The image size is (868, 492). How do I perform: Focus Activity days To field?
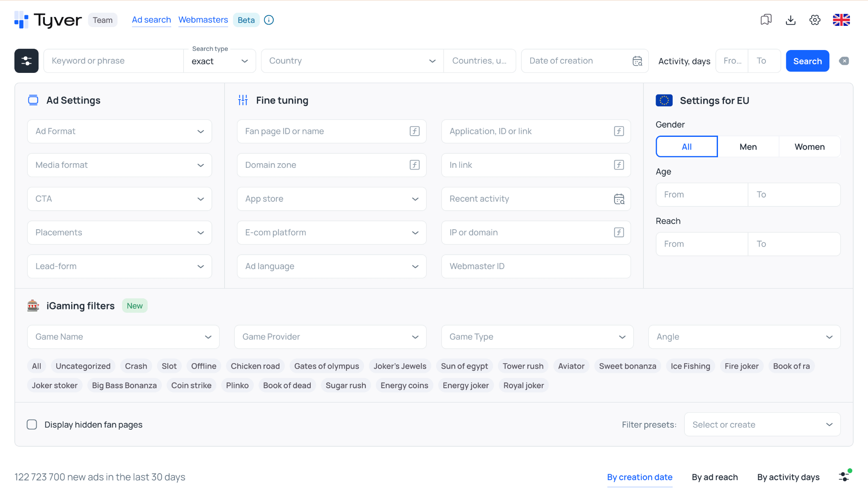click(x=765, y=61)
